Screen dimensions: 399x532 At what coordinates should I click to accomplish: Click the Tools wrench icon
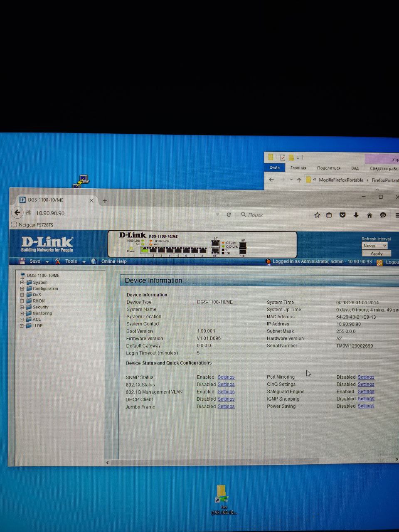point(58,261)
